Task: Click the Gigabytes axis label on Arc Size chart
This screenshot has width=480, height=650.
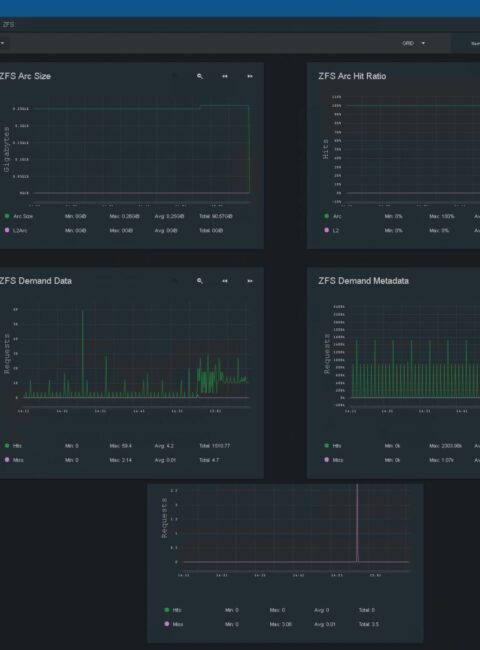Action: (6, 150)
